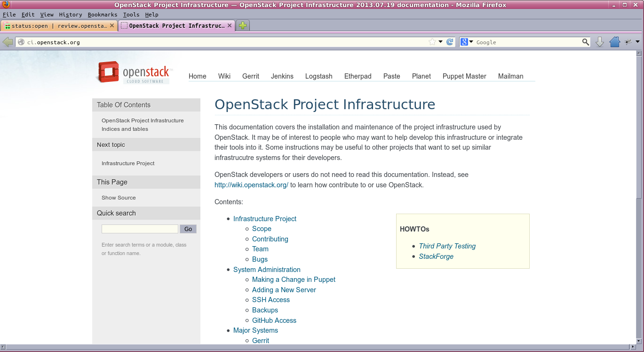The height and width of the screenshot is (352, 644).
Task: Open the Downloads arrow icon
Action: [x=600, y=42]
